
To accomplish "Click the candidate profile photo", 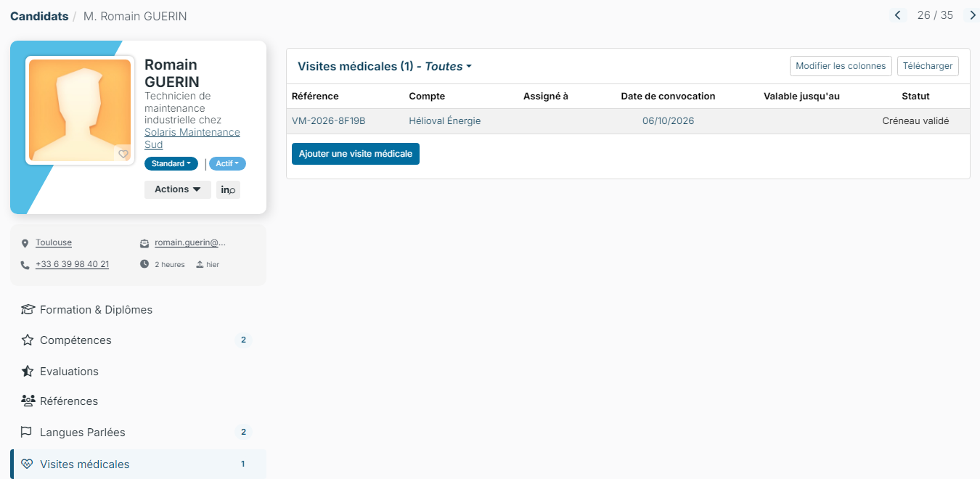I will [80, 110].
